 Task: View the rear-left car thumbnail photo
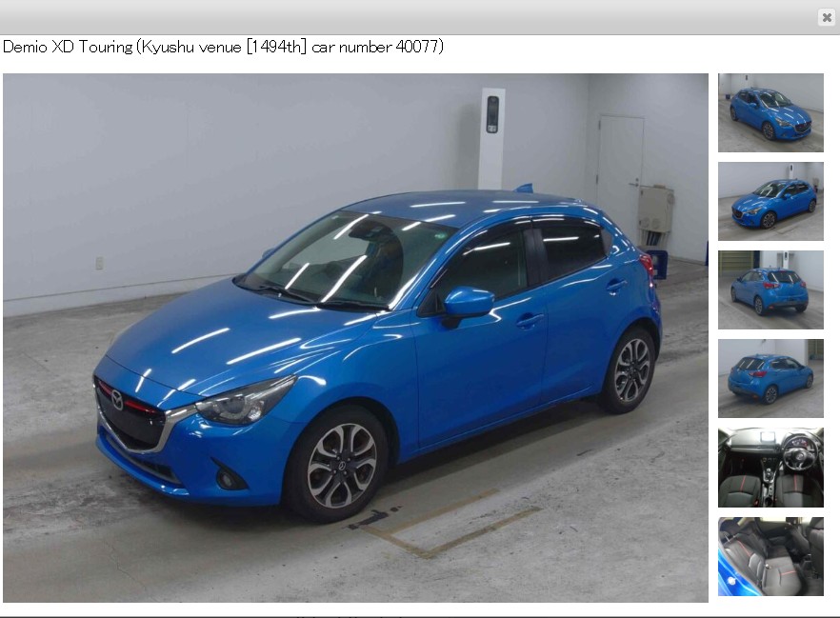(770, 289)
